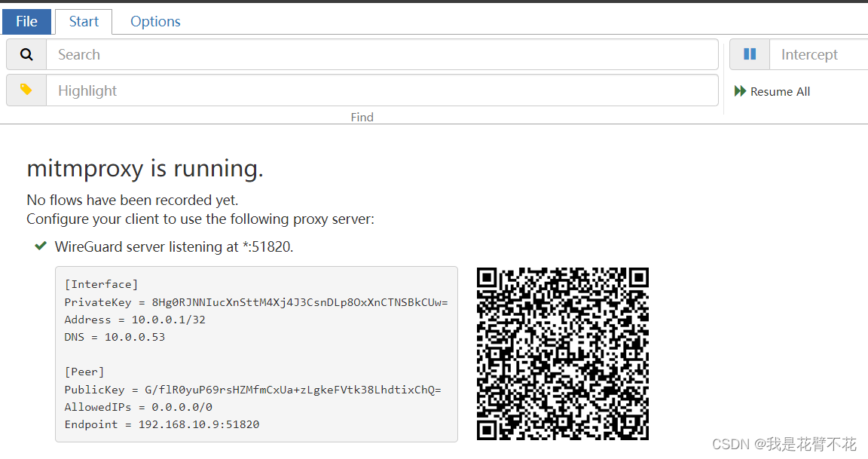
Task: Click the yellow tag icon beside Highlight
Action: pos(26,90)
